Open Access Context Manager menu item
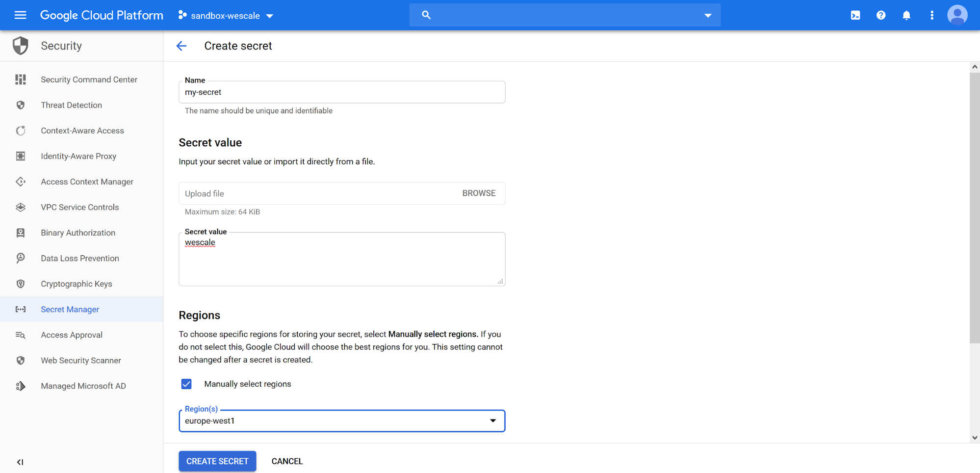The width and height of the screenshot is (980, 473). [81, 182]
